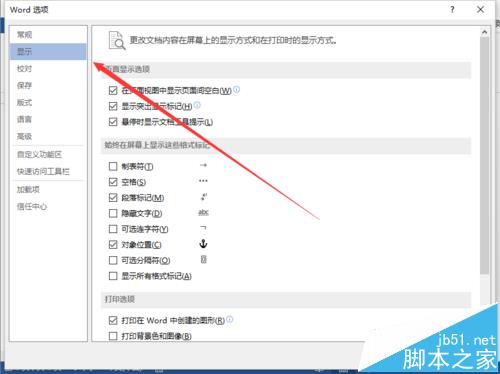Enable the 可选连字符 checkbox
The height and width of the screenshot is (374, 500).
click(x=113, y=229)
